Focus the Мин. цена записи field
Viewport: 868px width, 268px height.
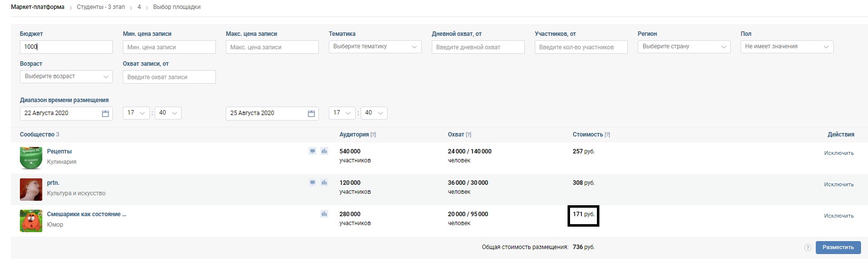coord(169,47)
